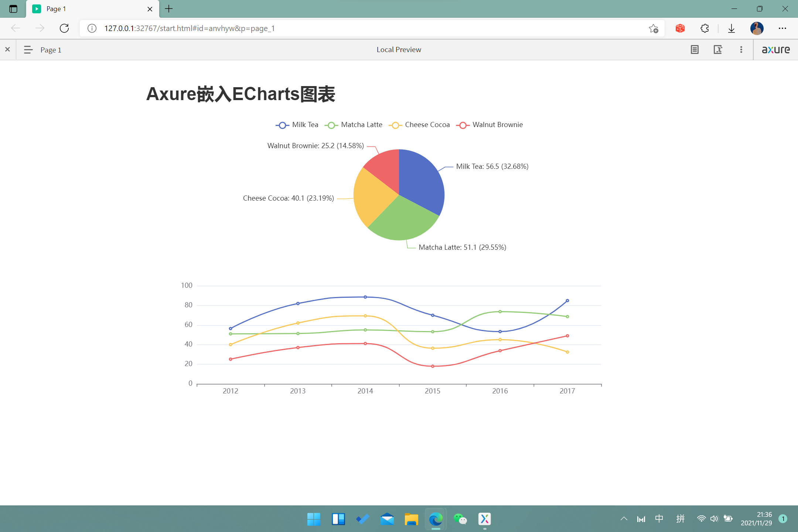This screenshot has width=798, height=532.
Task: Click the three-dot browser menu
Action: pyautogui.click(x=782, y=28)
